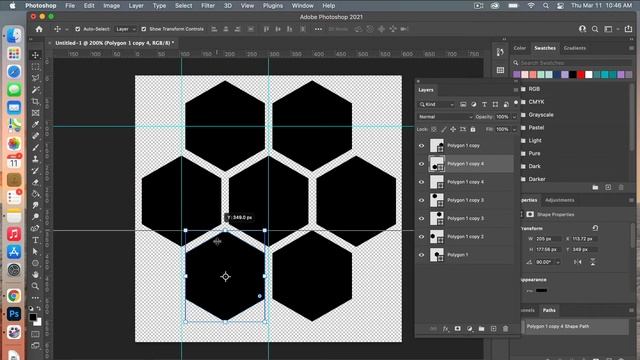Image resolution: width=640 pixels, height=360 pixels.
Task: Open Spotlight search in macOS menu bar
Action: 546,6
